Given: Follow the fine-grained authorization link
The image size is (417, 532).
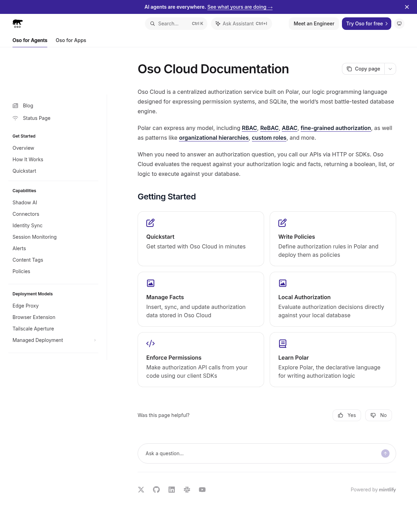Looking at the screenshot, I should click(x=336, y=128).
